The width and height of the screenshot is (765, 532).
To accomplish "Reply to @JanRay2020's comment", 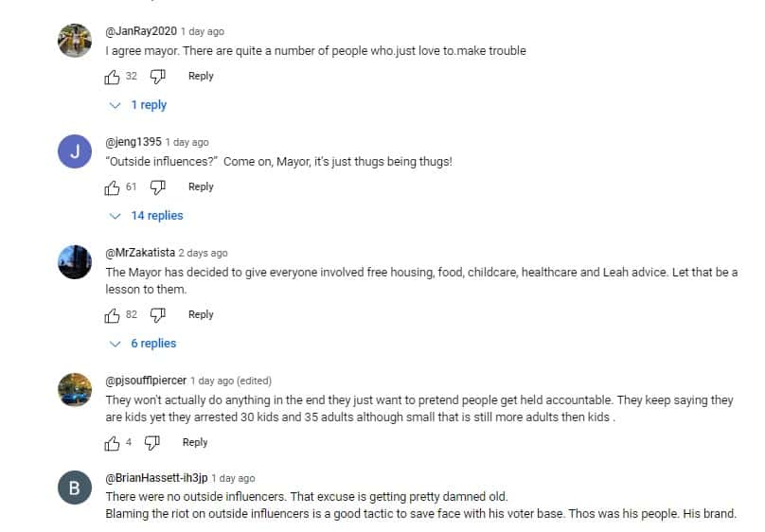I will (x=201, y=77).
